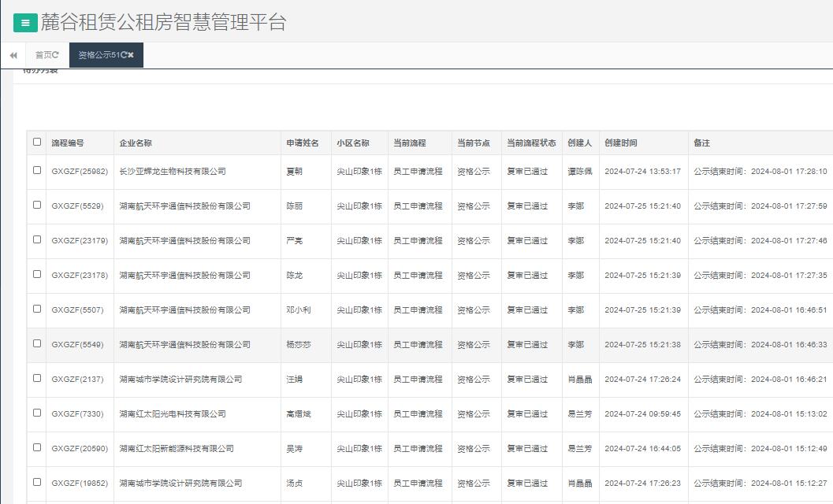Switch to the 首页 tab
This screenshot has height=504, width=833.
[43, 55]
